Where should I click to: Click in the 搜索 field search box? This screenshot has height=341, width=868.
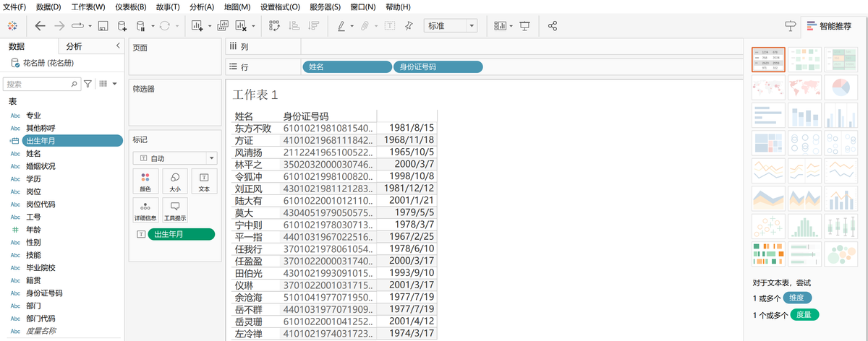click(42, 84)
